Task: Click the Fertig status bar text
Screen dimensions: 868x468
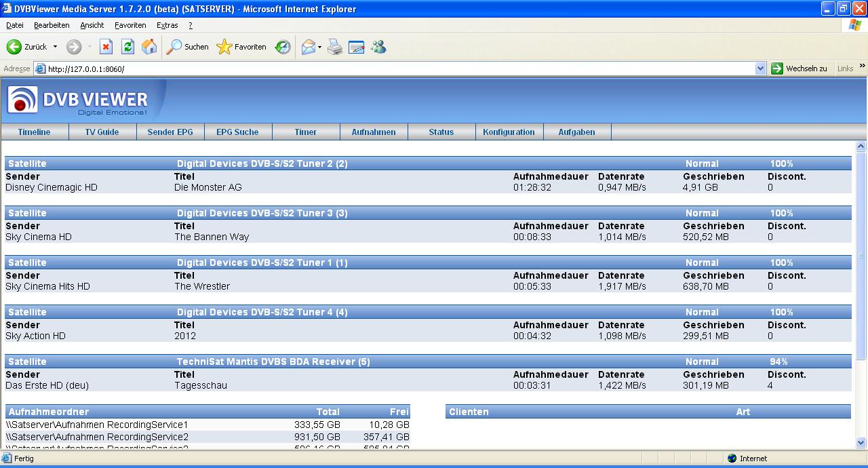Action: pyautogui.click(x=24, y=459)
